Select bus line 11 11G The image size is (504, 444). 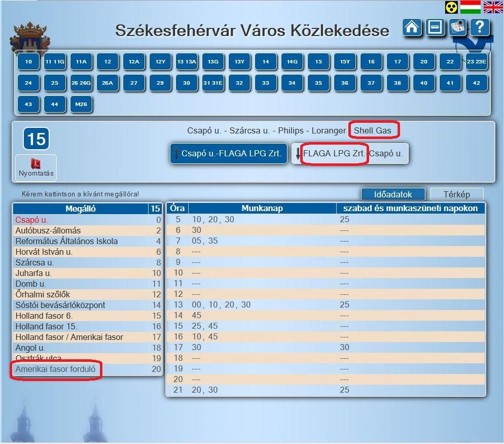point(55,61)
